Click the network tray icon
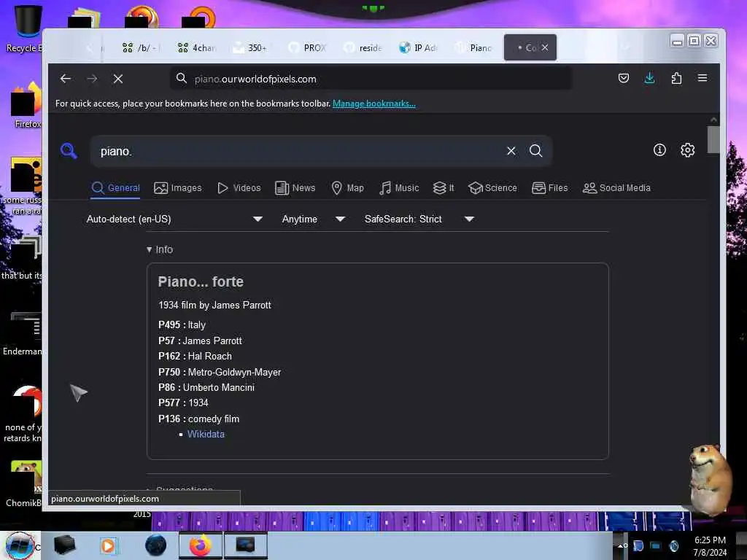747x560 pixels. [656, 545]
